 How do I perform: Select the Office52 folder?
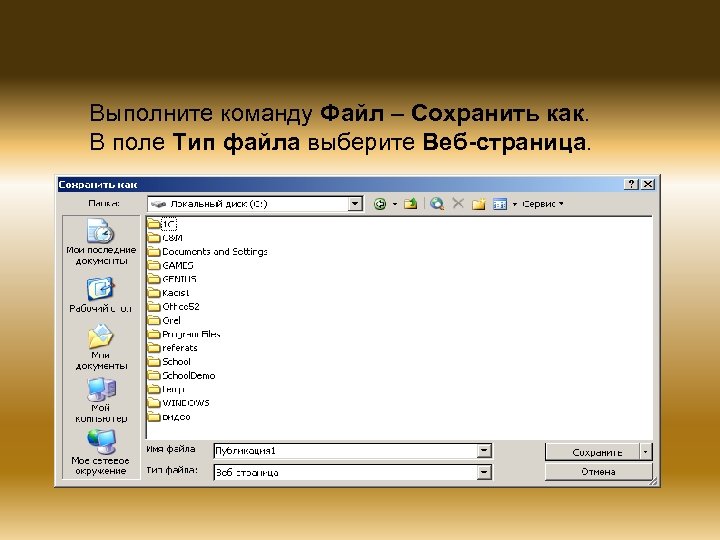click(174, 307)
